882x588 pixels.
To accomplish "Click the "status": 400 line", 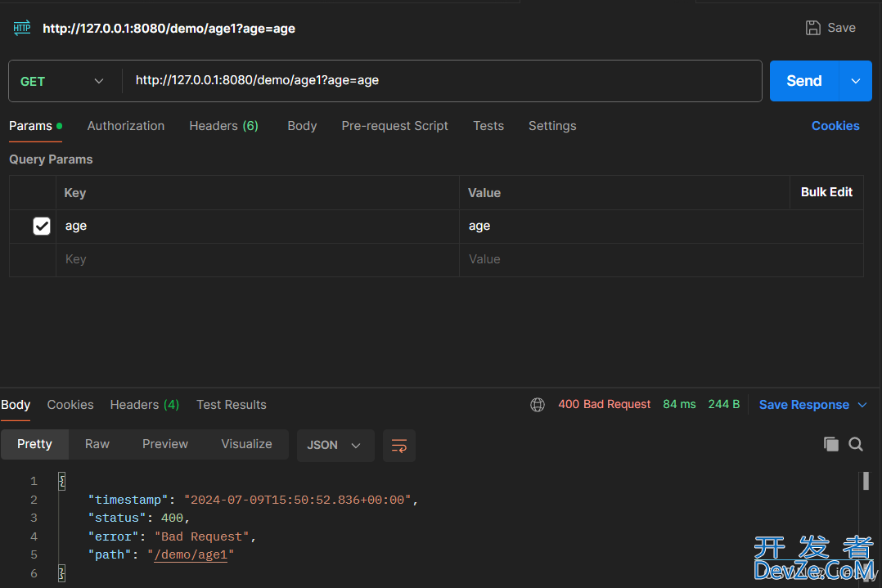I will [x=139, y=518].
